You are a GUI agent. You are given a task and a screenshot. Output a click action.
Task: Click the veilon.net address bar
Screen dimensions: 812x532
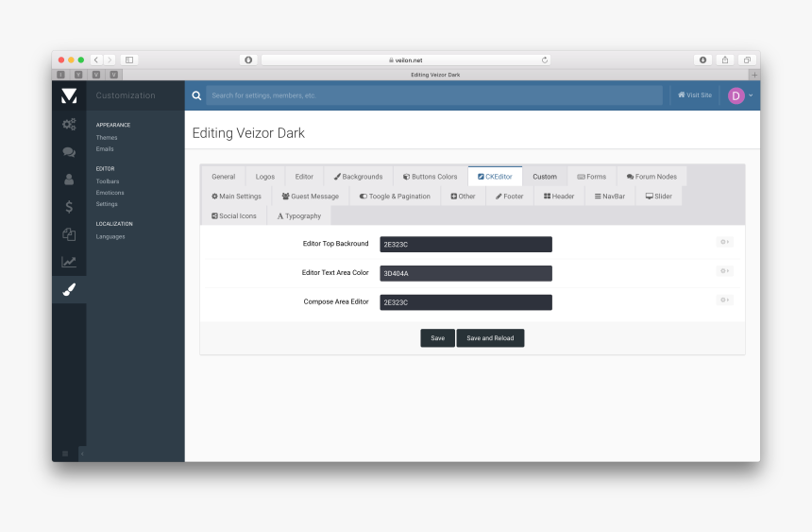(x=405, y=60)
